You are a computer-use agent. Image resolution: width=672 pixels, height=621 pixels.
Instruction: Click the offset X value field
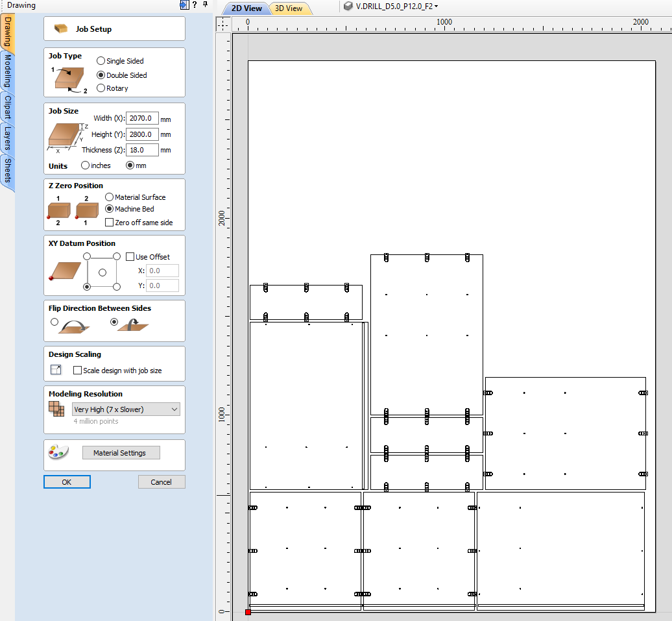click(x=162, y=271)
